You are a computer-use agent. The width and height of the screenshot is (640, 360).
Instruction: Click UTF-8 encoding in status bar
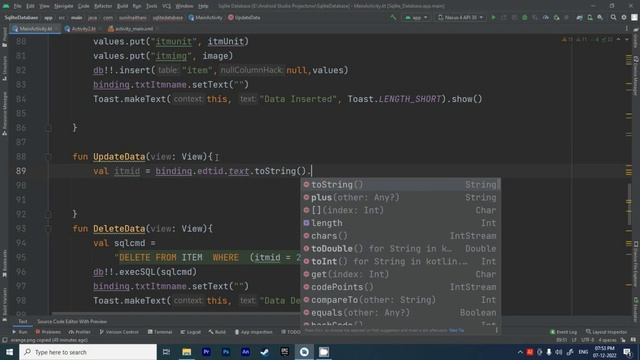[587, 340]
